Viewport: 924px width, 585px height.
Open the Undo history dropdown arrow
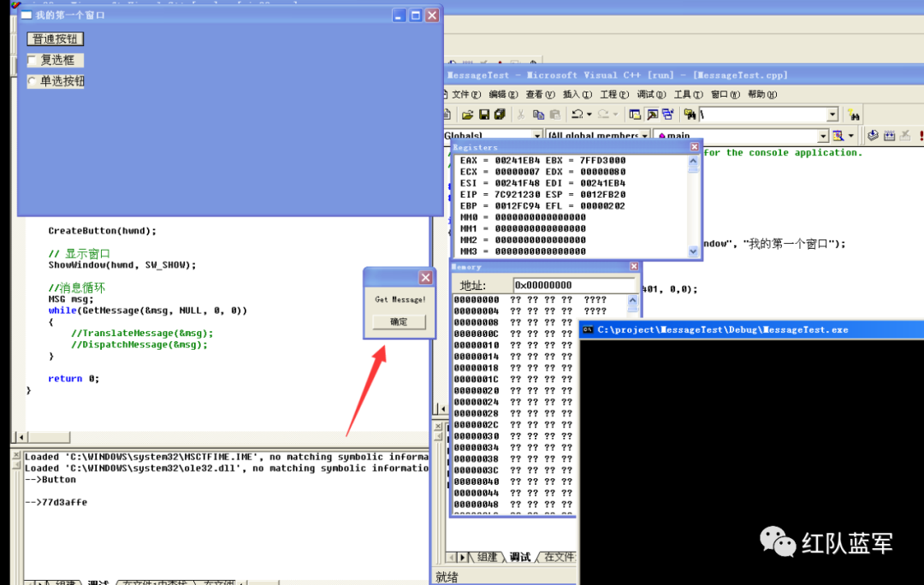point(589,115)
